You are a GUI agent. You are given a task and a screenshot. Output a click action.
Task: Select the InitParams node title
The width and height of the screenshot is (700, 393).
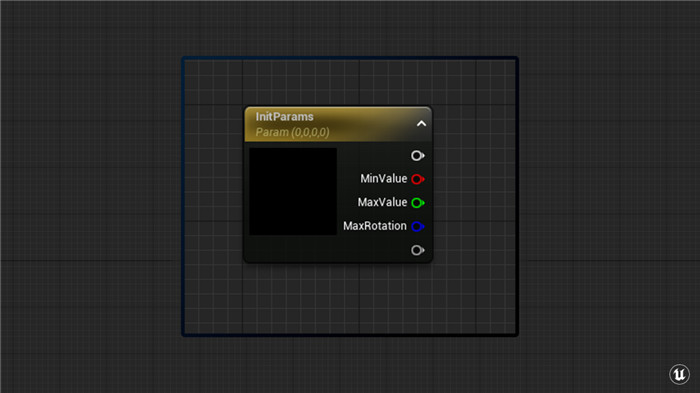tap(284, 117)
